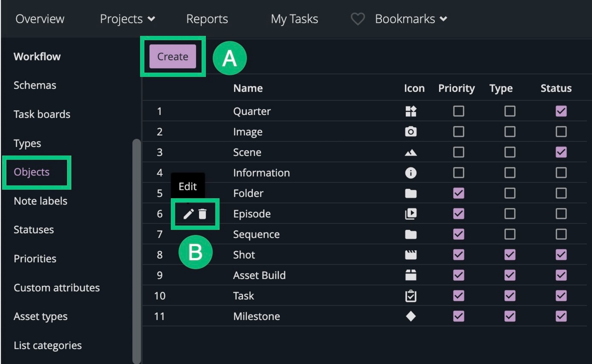Click the Milestone name cell
This screenshot has height=364, width=592.
256,316
